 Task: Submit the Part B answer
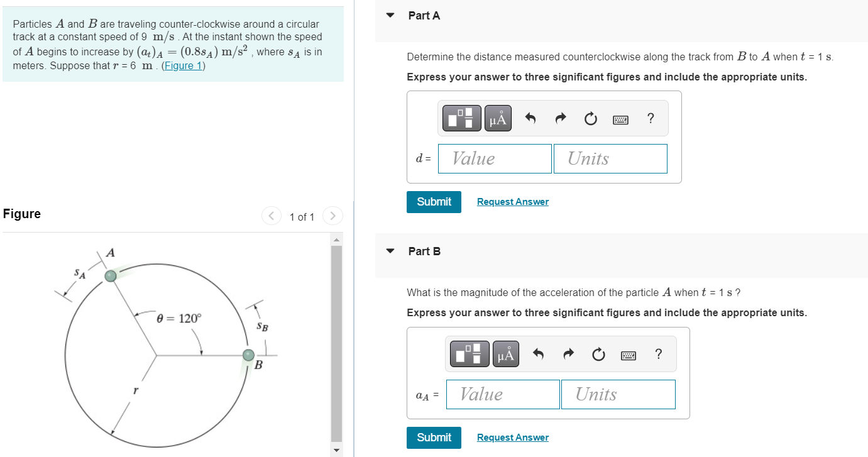point(434,438)
